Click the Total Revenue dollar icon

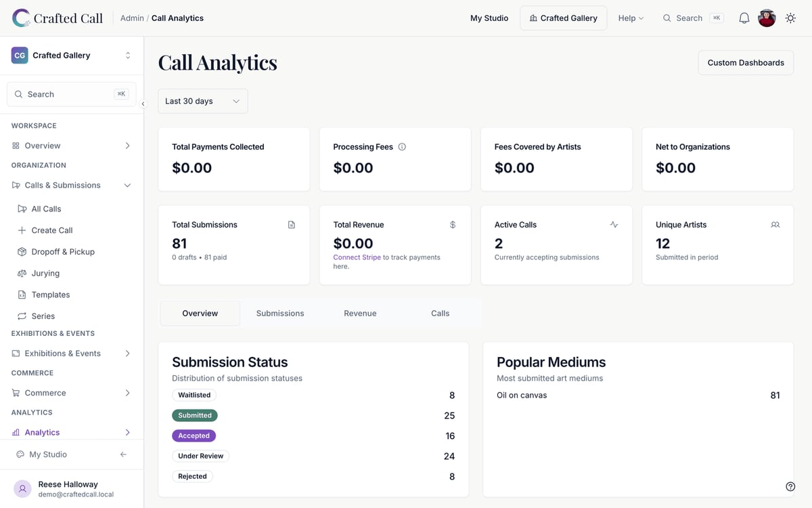click(453, 225)
